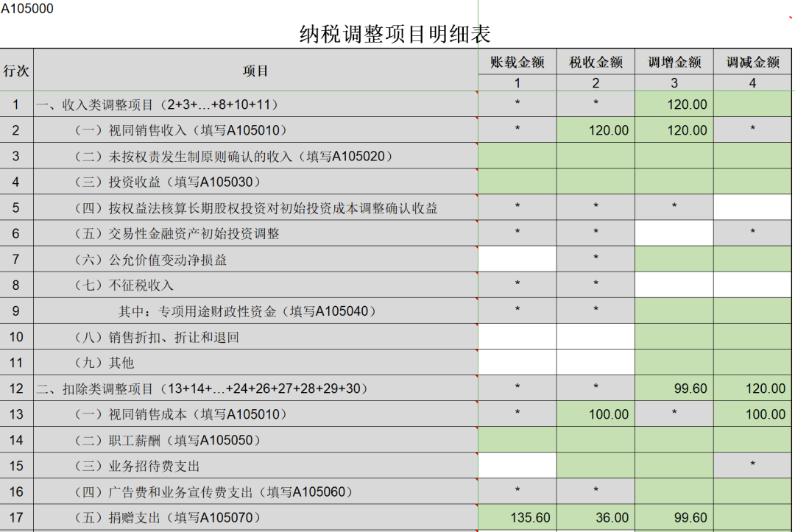Select the 账载金额 column header

(x=517, y=62)
